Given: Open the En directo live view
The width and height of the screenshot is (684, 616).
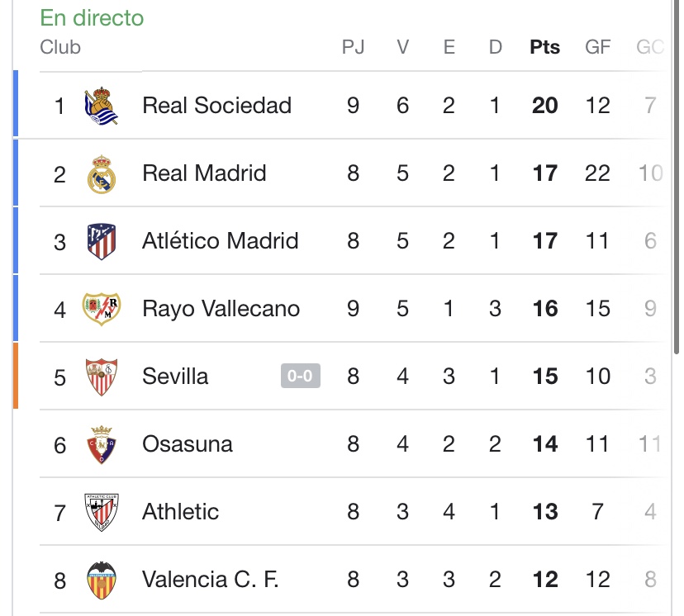Looking at the screenshot, I should tap(91, 17).
